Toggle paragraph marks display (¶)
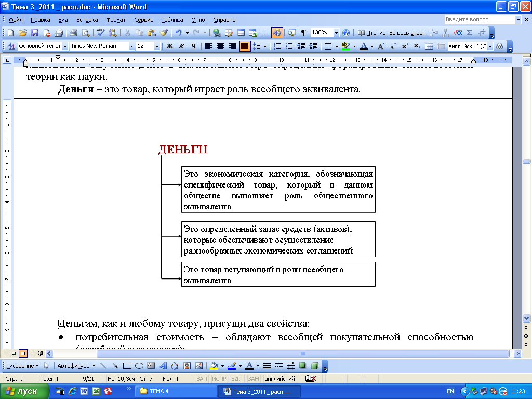Viewport: 532px width, 399px height. pyautogui.click(x=304, y=33)
